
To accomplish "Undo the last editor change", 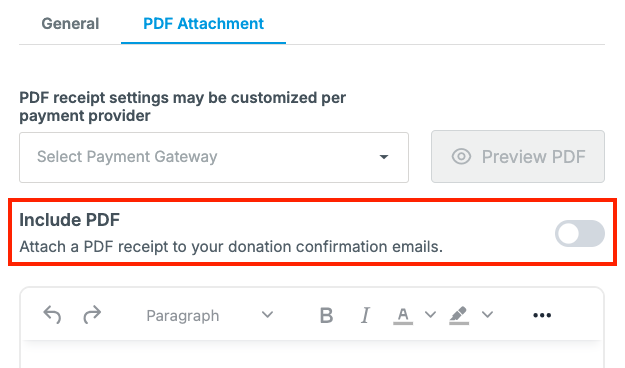I will point(52,315).
